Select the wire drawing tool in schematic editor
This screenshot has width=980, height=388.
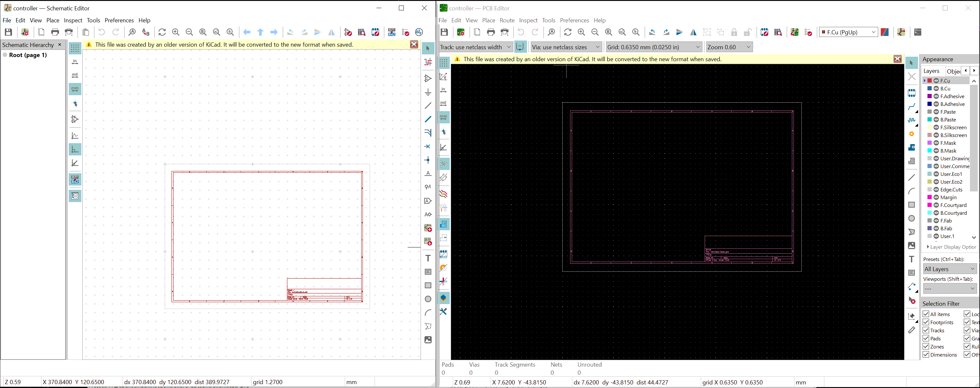(428, 119)
